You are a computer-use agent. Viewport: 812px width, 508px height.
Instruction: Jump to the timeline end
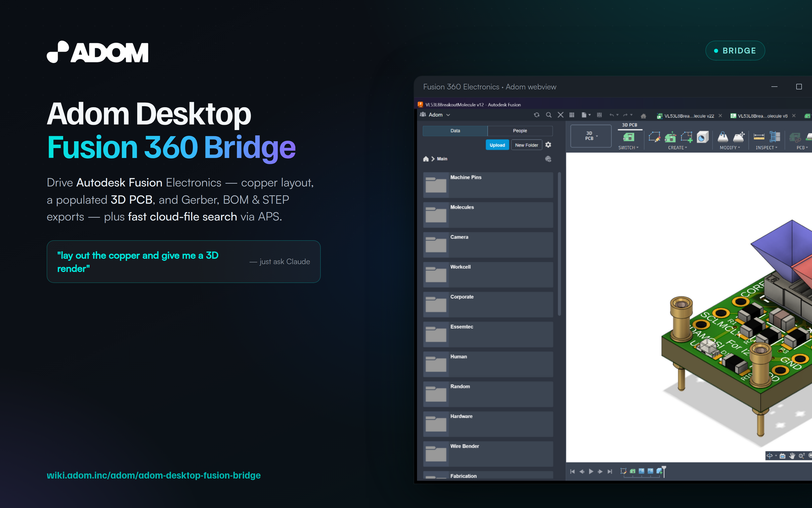pyautogui.click(x=610, y=471)
